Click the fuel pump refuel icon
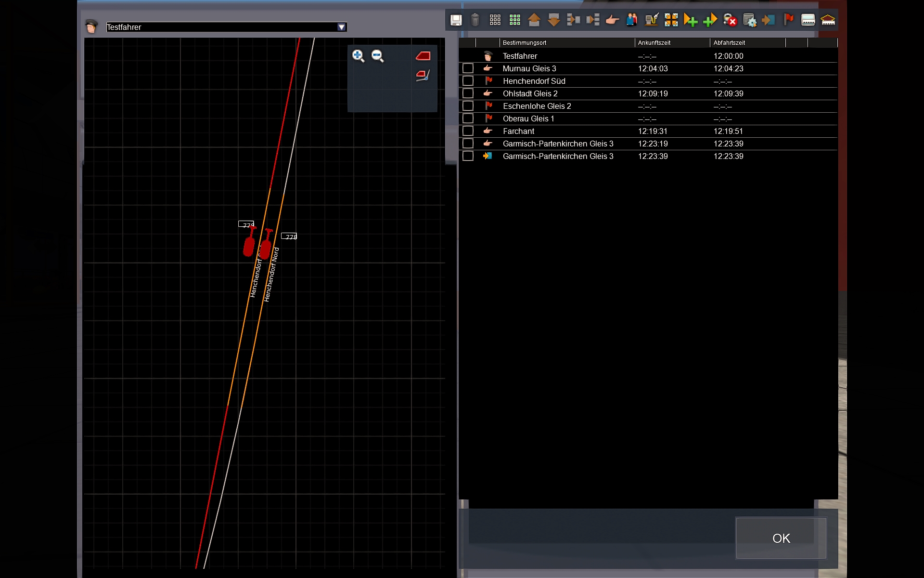Image resolution: width=924 pixels, height=578 pixels. 652,20
